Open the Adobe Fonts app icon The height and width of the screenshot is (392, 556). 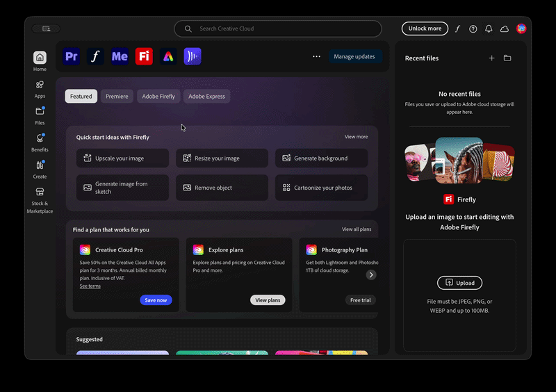tap(95, 56)
